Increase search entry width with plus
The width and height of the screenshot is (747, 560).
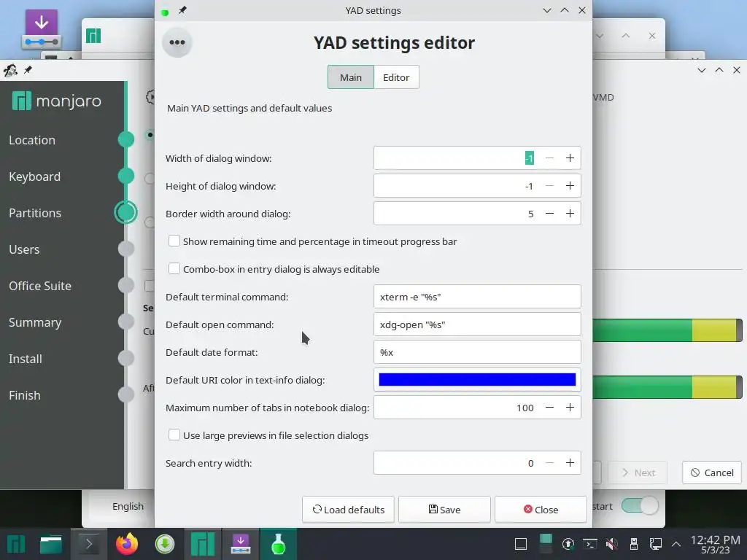click(570, 463)
